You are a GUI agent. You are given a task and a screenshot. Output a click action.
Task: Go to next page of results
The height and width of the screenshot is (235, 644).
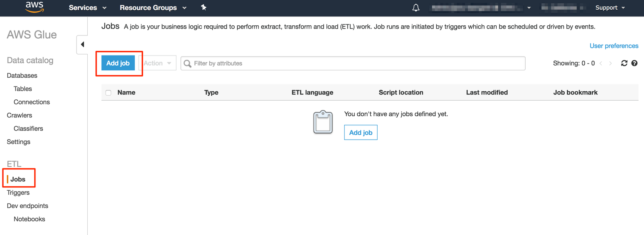coord(611,63)
